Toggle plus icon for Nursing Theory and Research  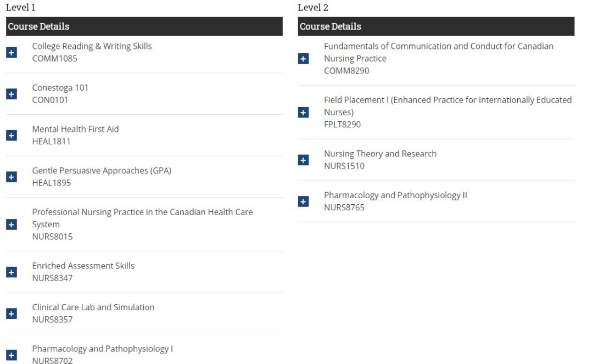tap(304, 160)
